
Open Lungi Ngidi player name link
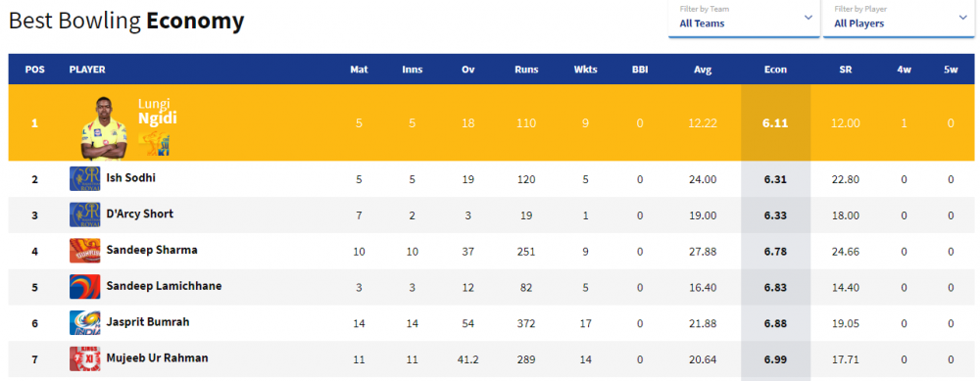pos(158,111)
